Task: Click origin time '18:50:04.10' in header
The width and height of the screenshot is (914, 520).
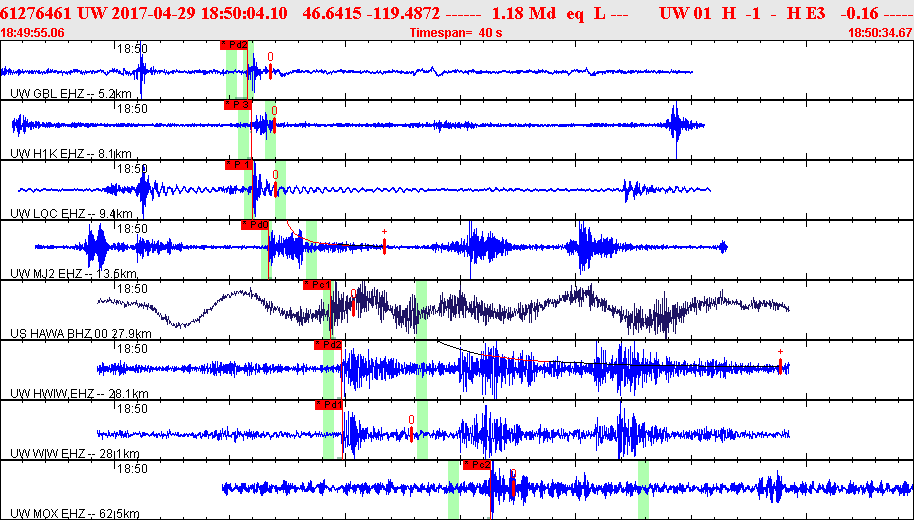Action: [244, 13]
